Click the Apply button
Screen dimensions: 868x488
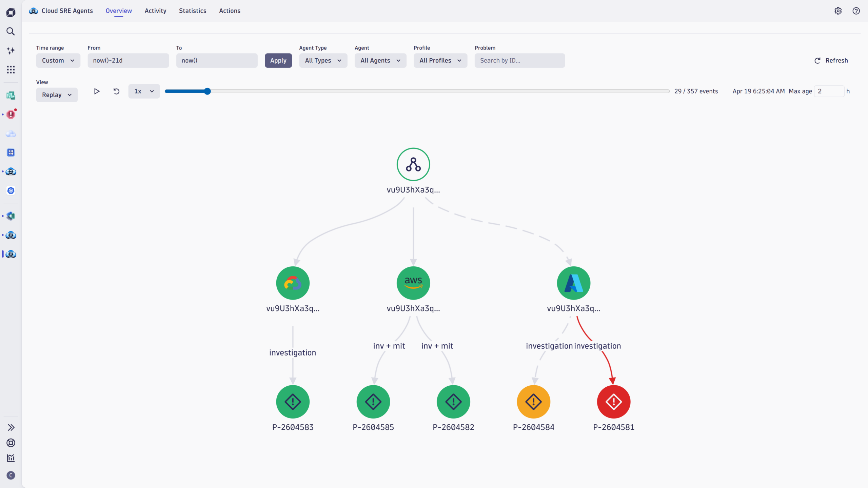(278, 60)
